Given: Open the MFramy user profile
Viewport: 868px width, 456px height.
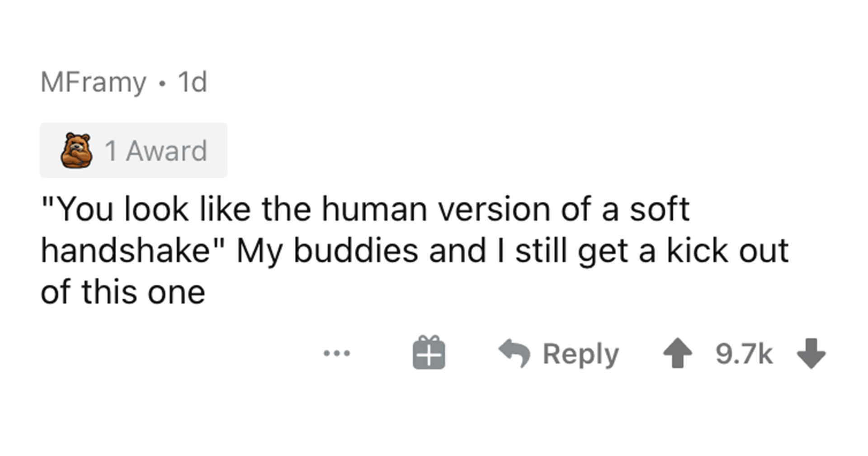Looking at the screenshot, I should tap(93, 82).
